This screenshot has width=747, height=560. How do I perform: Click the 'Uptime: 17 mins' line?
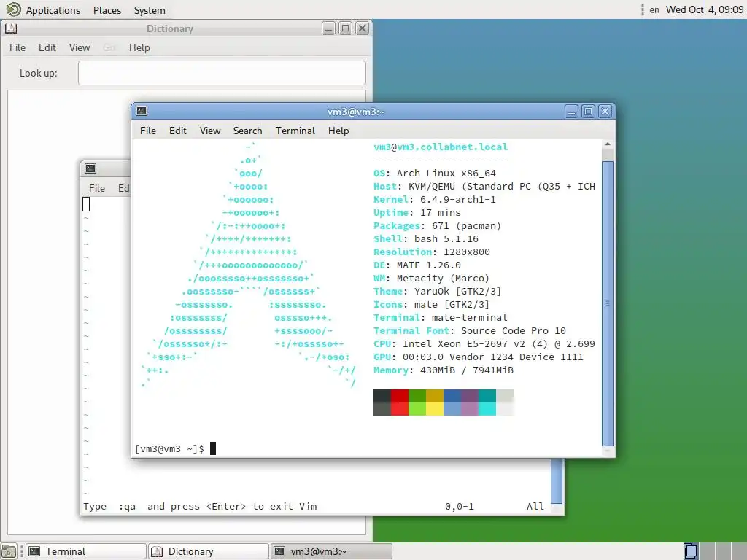click(x=417, y=212)
